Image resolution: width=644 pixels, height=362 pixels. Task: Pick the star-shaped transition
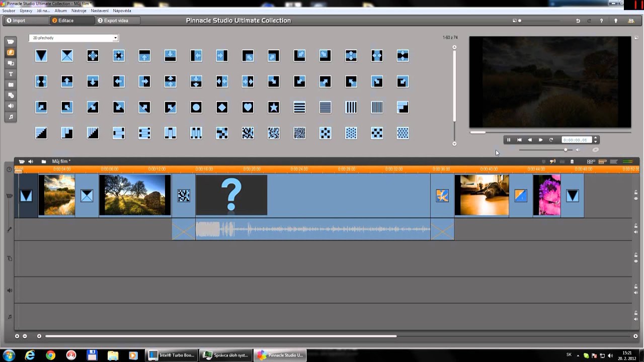point(273,107)
